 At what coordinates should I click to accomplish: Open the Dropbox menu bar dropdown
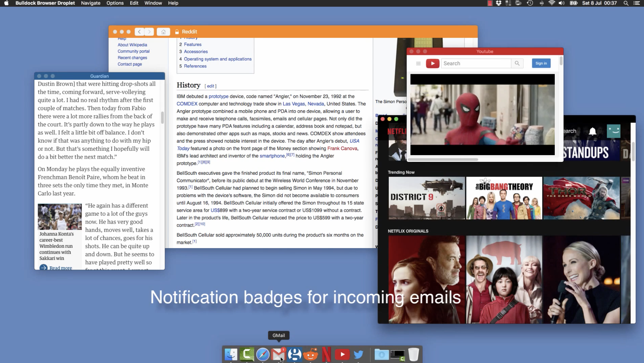coord(499,3)
